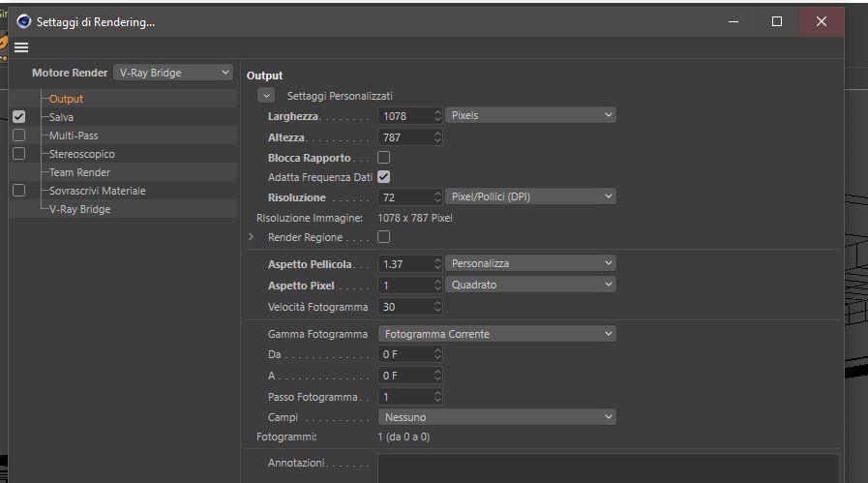Click the Aspetto Pixel stepper arrows
868x483 pixels.
[x=438, y=286]
